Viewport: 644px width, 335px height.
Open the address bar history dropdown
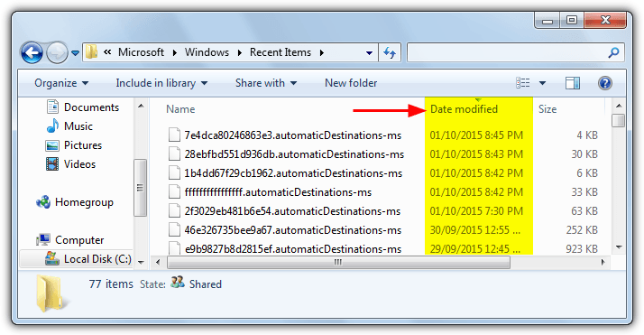(x=369, y=52)
